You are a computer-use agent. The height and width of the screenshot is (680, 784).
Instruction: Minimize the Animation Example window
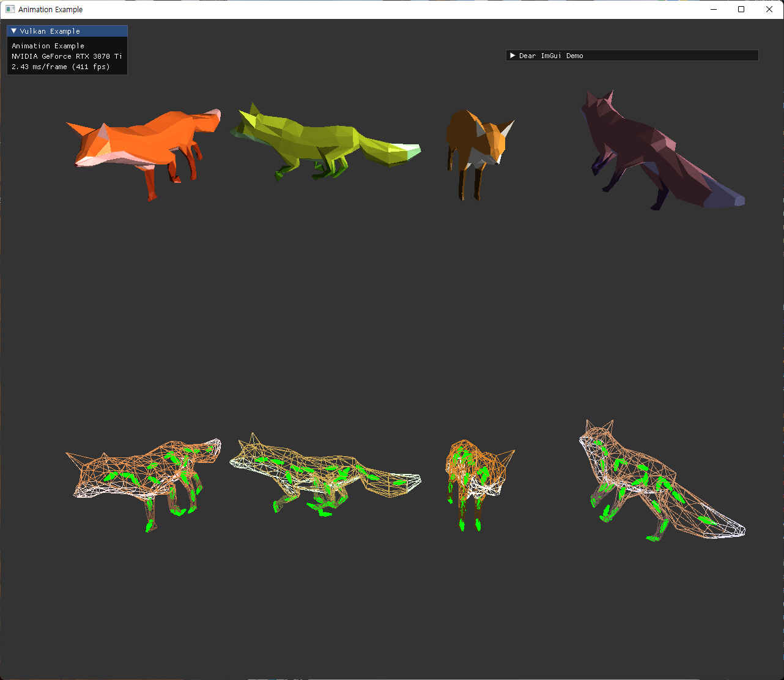tap(713, 9)
